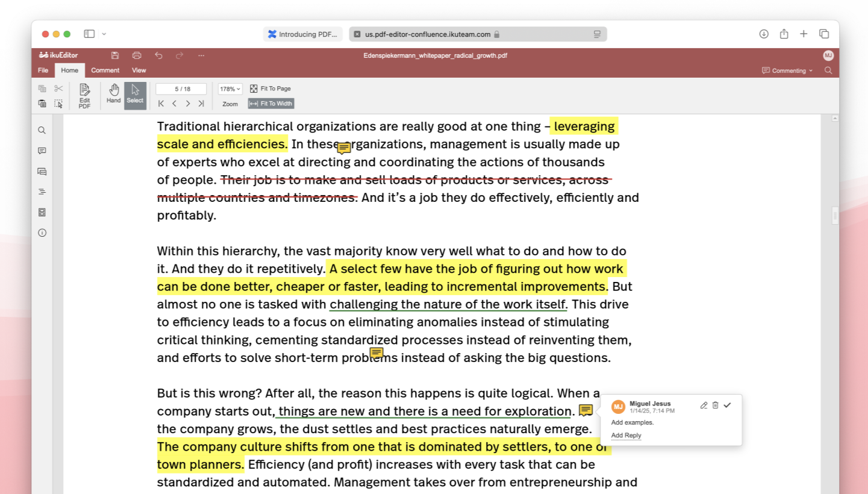The image size is (868, 494).
Task: Open the File menu
Action: (x=43, y=70)
